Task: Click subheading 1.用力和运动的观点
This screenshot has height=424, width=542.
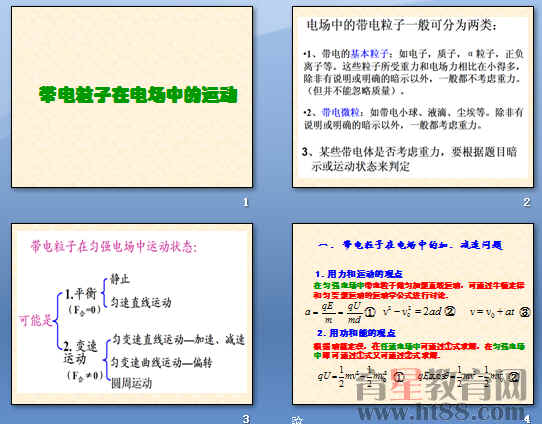Action: (x=359, y=274)
